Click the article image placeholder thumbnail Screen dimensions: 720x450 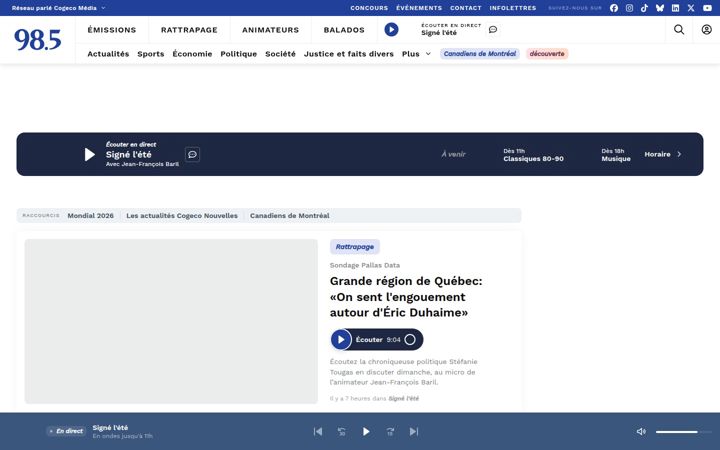[x=171, y=321]
